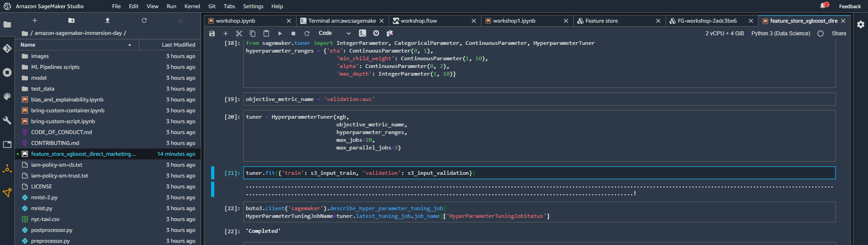Paste cell from clipboard

click(x=266, y=34)
